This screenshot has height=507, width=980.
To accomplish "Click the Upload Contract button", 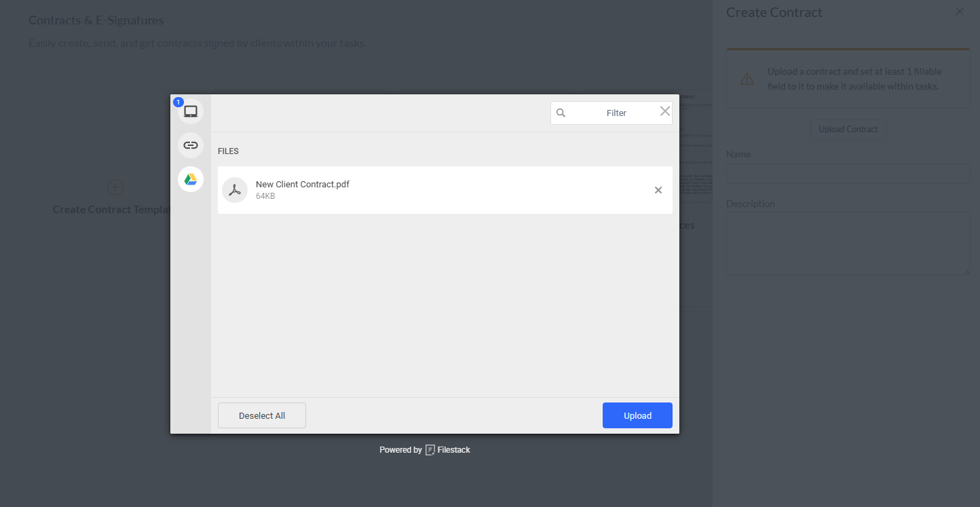I will click(848, 130).
